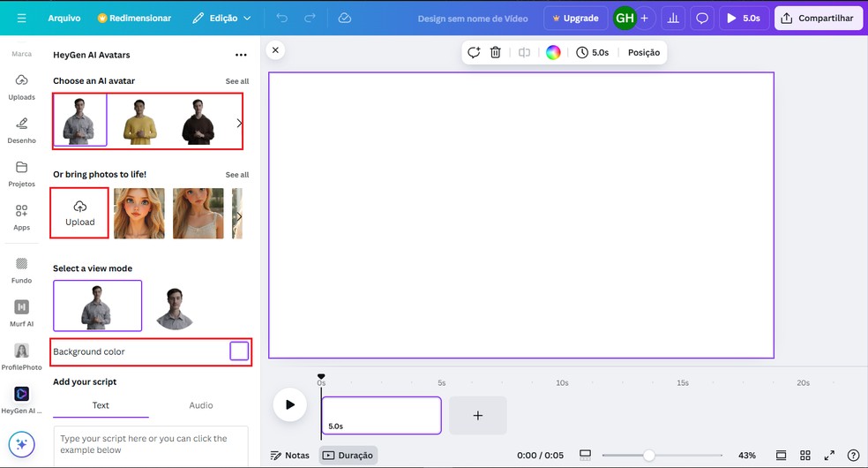Open HeyGen AI Avatars more options menu

pos(241,55)
